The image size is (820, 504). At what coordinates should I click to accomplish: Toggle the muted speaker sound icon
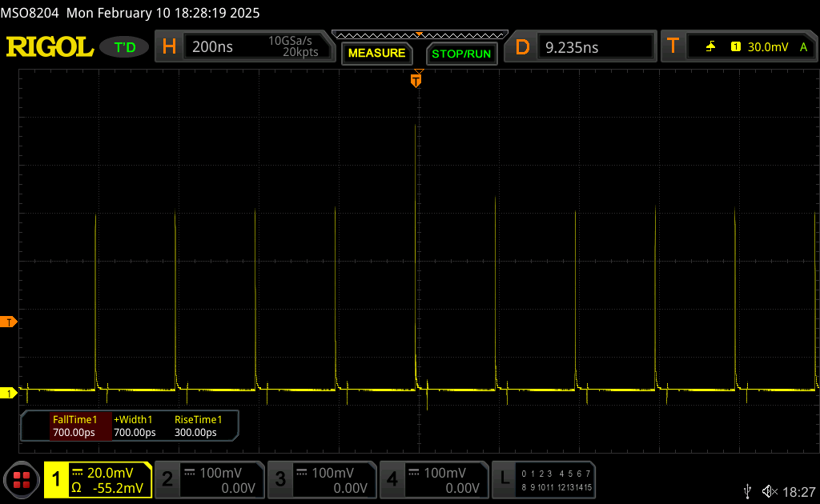pos(770,490)
